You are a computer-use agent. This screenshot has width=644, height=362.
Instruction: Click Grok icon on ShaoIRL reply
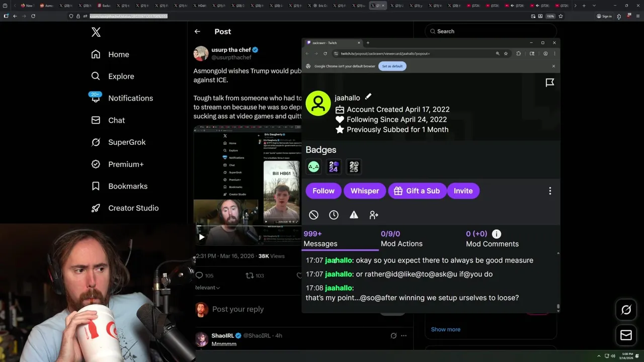click(x=393, y=335)
